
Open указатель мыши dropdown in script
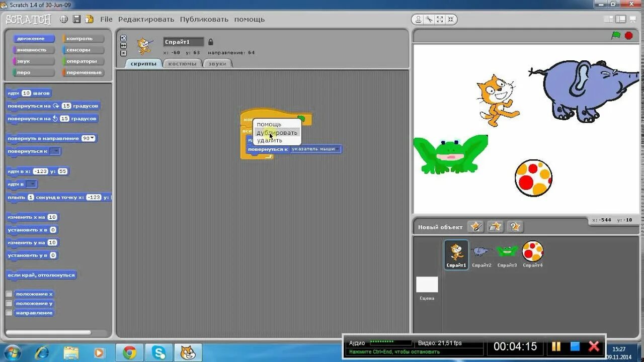coord(315,149)
